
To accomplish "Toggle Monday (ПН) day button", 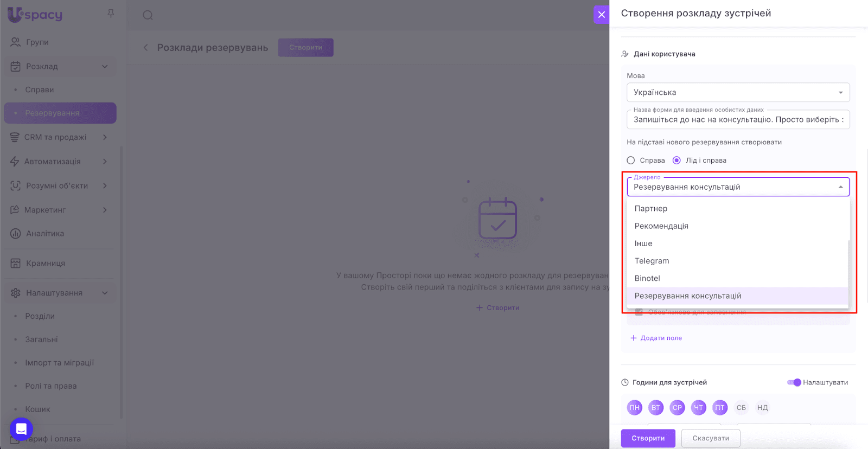I will (x=635, y=408).
